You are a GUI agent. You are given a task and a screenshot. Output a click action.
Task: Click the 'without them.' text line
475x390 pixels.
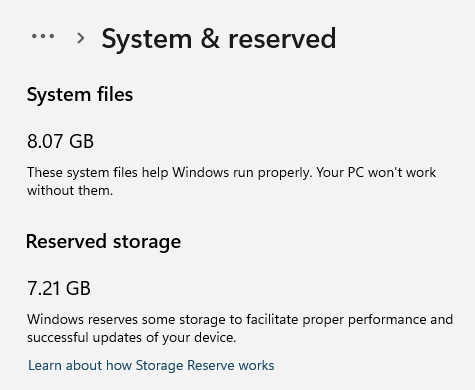(x=70, y=191)
